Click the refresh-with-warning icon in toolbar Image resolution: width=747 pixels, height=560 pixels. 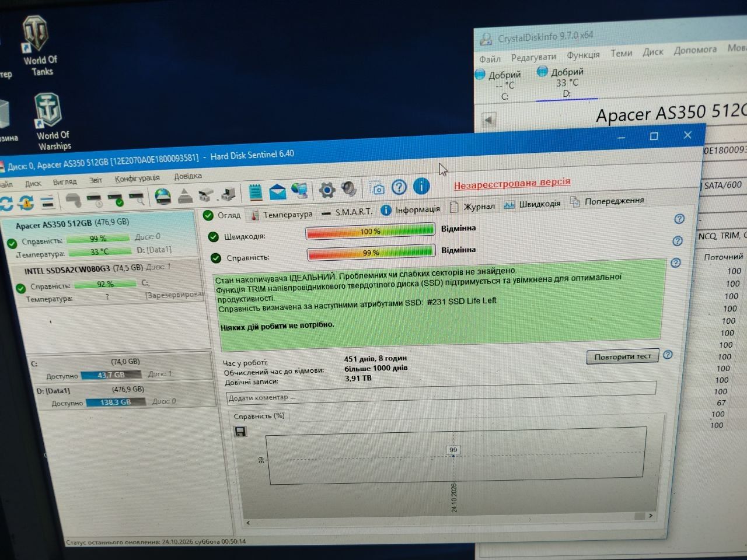coord(26,203)
